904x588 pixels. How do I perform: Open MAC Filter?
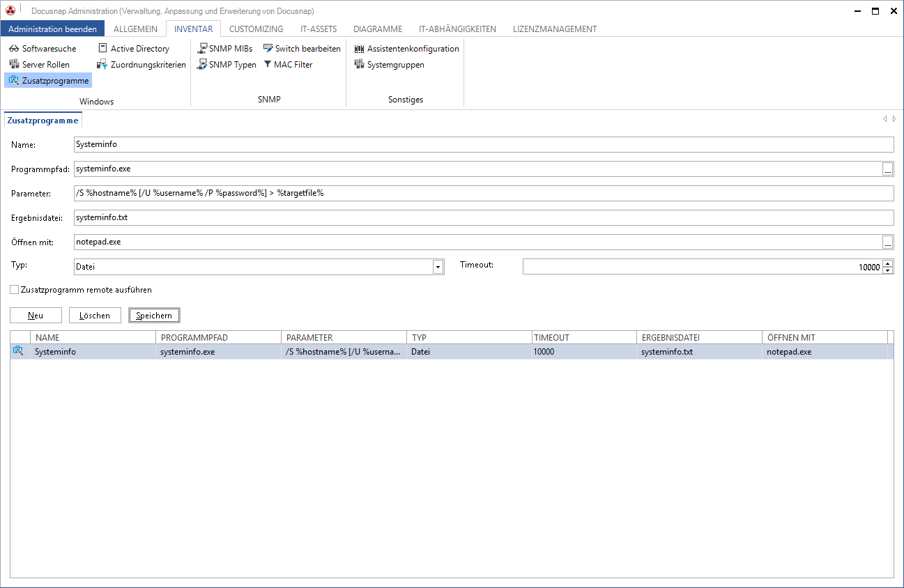(288, 65)
